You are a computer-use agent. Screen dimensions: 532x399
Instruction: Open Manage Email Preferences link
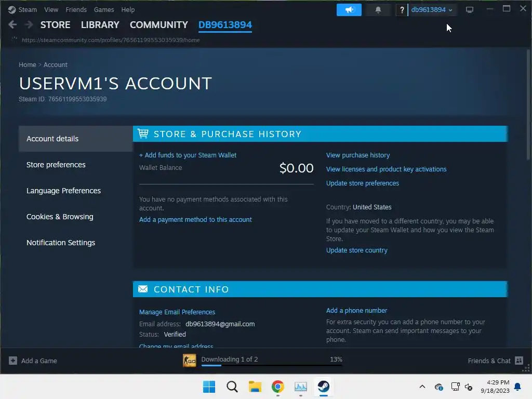coord(177,312)
